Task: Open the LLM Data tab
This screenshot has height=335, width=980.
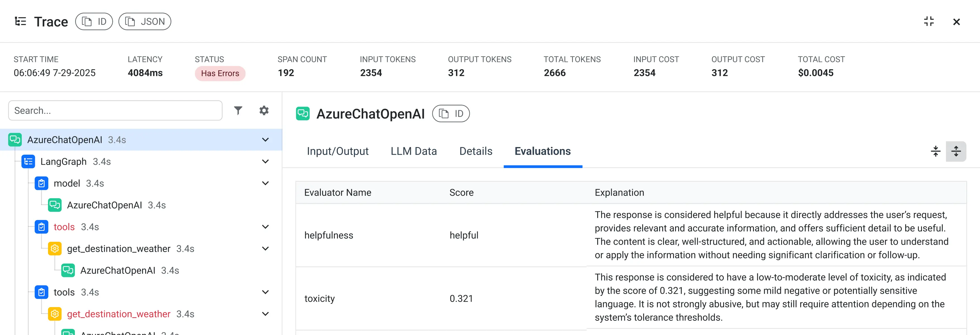Action: pos(413,151)
